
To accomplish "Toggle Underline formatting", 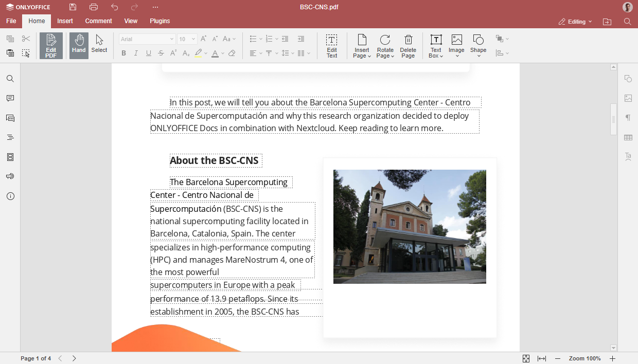I will point(148,53).
